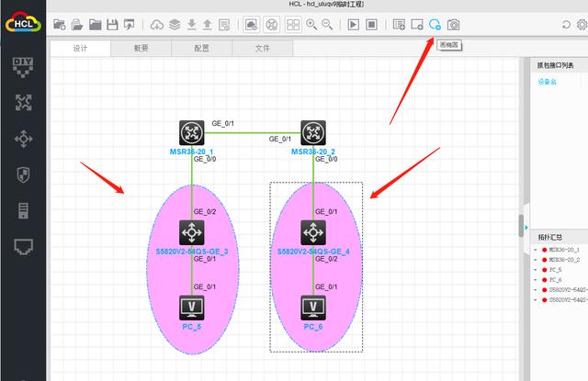The image size is (588, 381).
Task: Open the router device category
Action: coord(23,102)
